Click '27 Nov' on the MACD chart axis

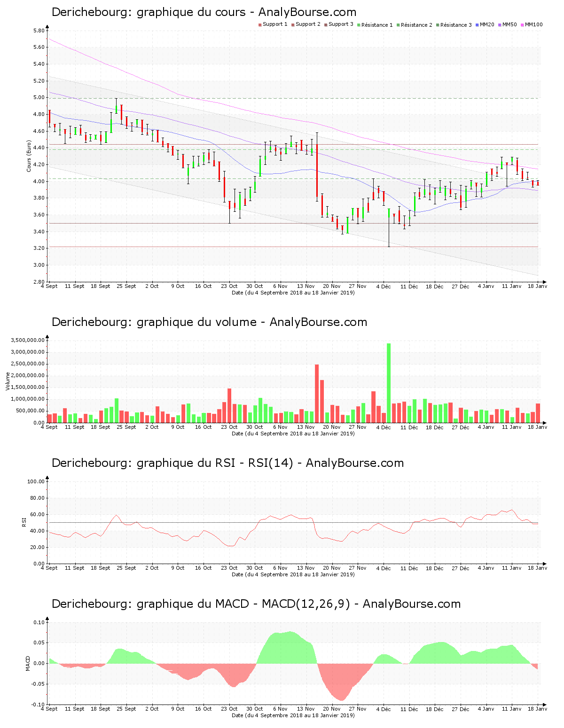tap(358, 709)
